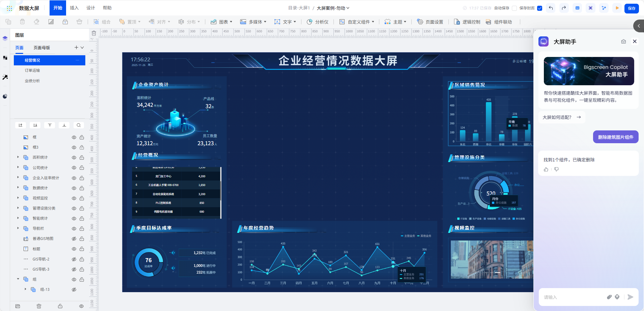Click the layer search magnifier icon
The image size is (644, 311).
coord(79,125)
